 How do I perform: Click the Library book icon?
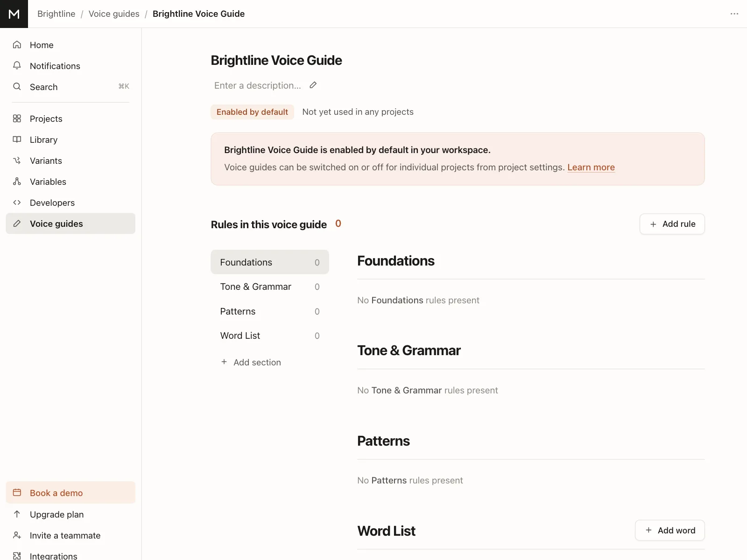(17, 140)
